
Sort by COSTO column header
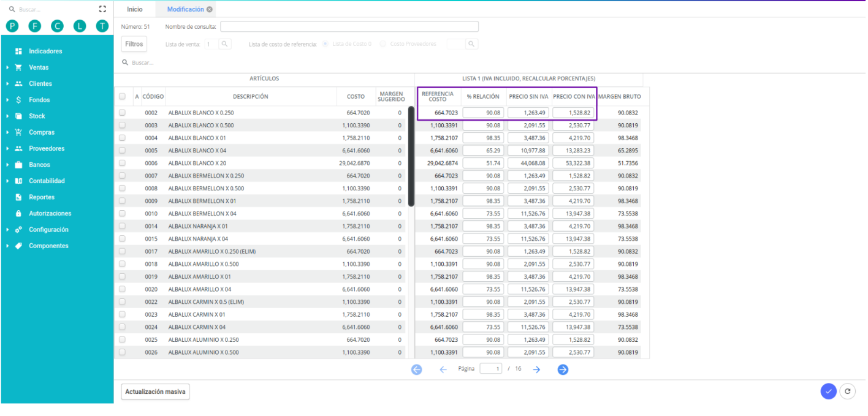[356, 97]
